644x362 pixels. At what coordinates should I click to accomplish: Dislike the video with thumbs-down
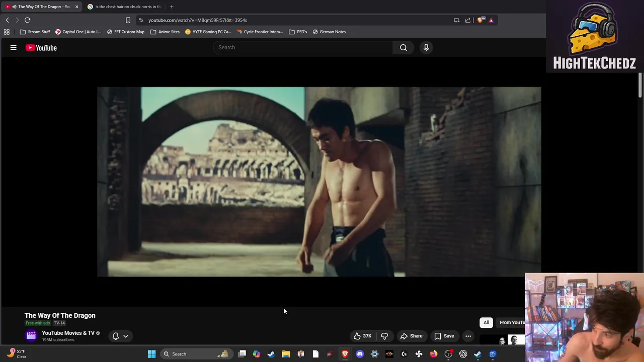click(384, 336)
